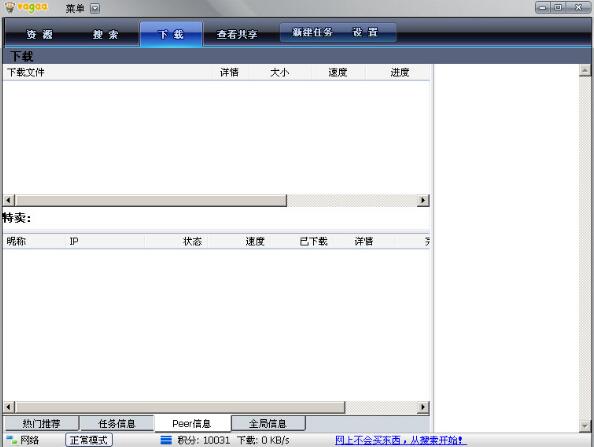Click the download list horizontal scrollbar thumb
This screenshot has height=447, width=594.
point(151,200)
